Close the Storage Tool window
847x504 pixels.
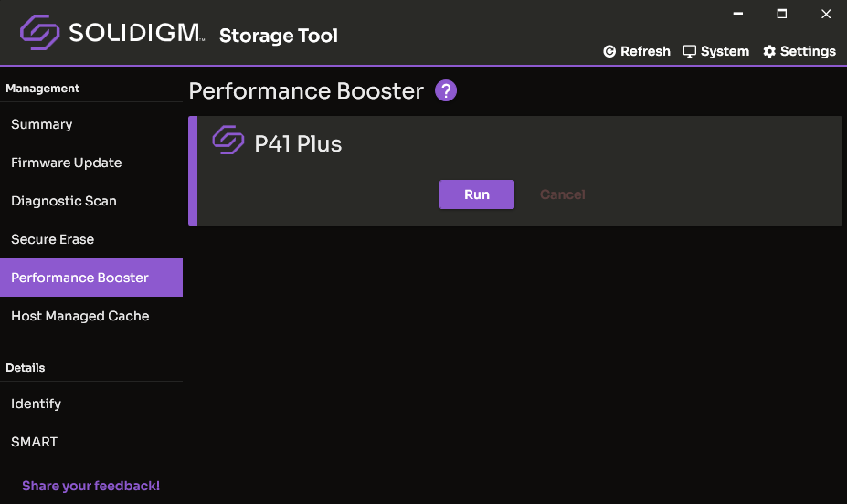point(826,14)
